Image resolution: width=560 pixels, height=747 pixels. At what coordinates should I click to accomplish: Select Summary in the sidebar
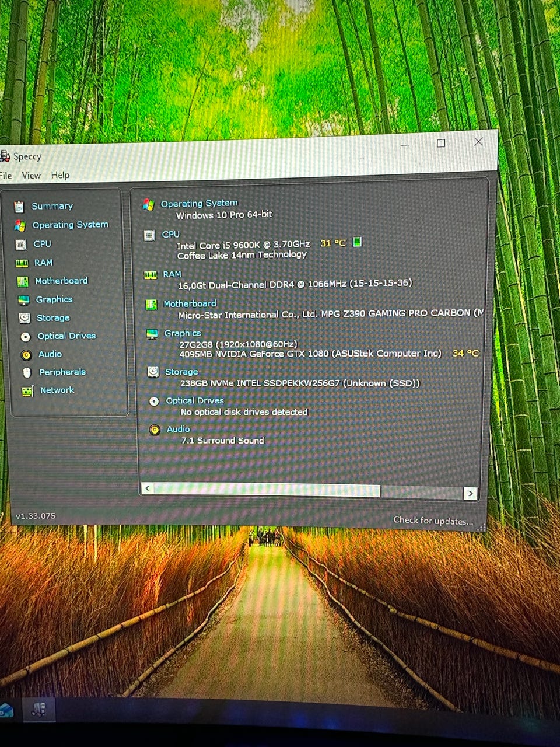52,206
